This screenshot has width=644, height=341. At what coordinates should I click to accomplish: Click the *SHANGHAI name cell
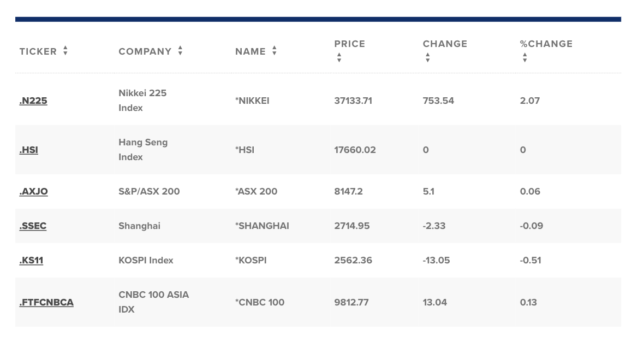tap(262, 226)
